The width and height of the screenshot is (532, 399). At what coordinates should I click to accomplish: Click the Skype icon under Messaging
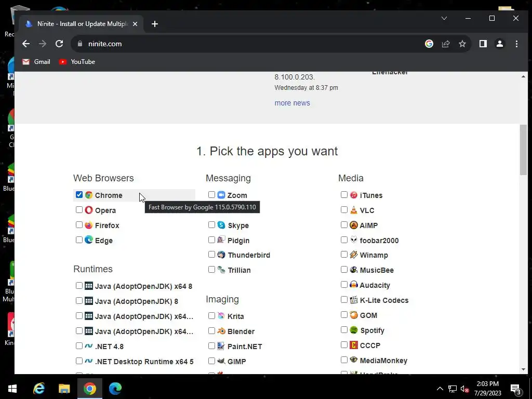[x=221, y=225]
